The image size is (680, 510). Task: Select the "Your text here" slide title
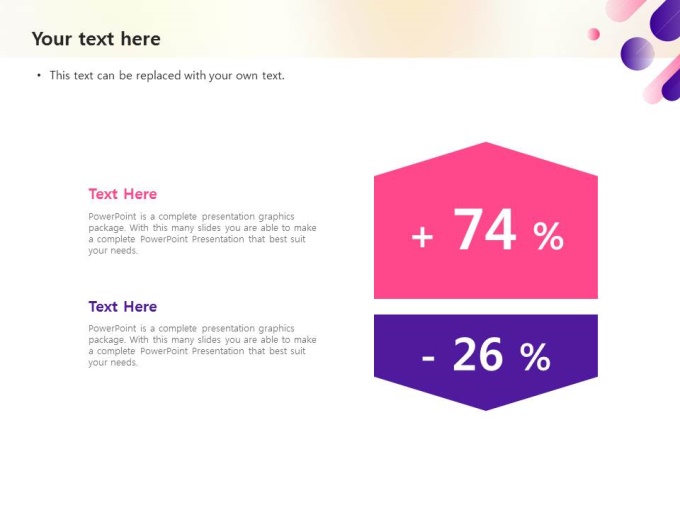(96, 39)
